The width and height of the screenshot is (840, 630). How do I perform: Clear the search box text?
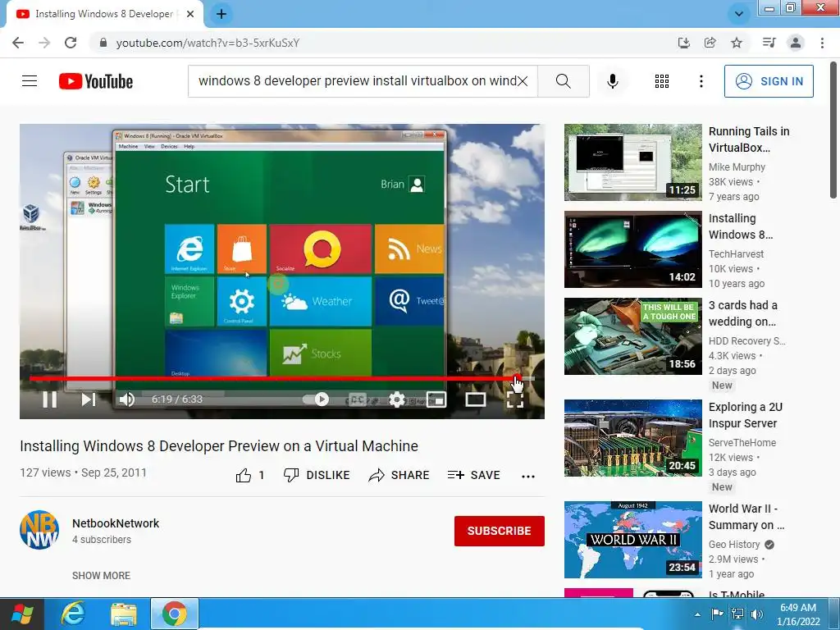click(523, 81)
